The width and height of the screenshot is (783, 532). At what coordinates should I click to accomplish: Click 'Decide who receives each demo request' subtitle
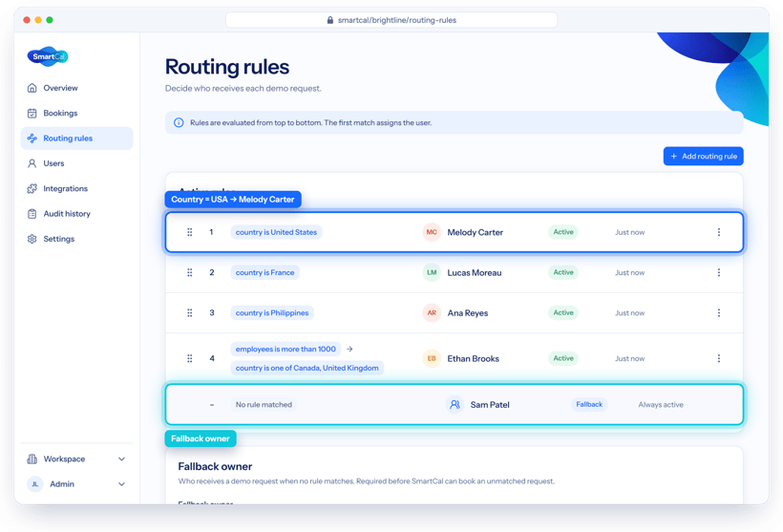243,89
